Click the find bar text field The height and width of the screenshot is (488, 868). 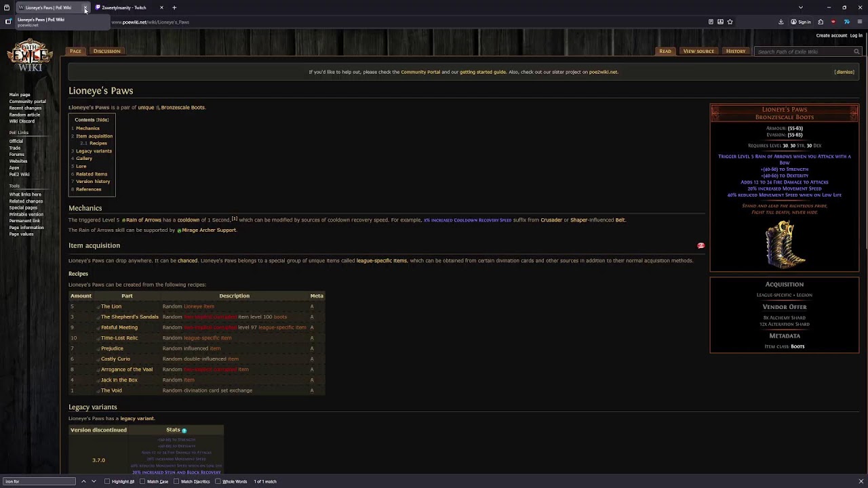(x=39, y=481)
